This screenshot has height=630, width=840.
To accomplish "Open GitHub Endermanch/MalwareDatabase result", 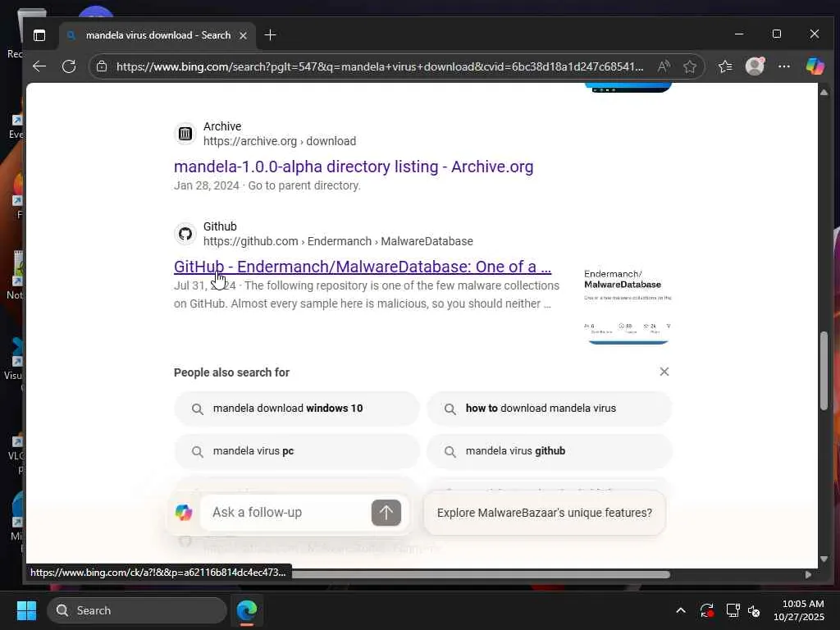I will point(362,267).
